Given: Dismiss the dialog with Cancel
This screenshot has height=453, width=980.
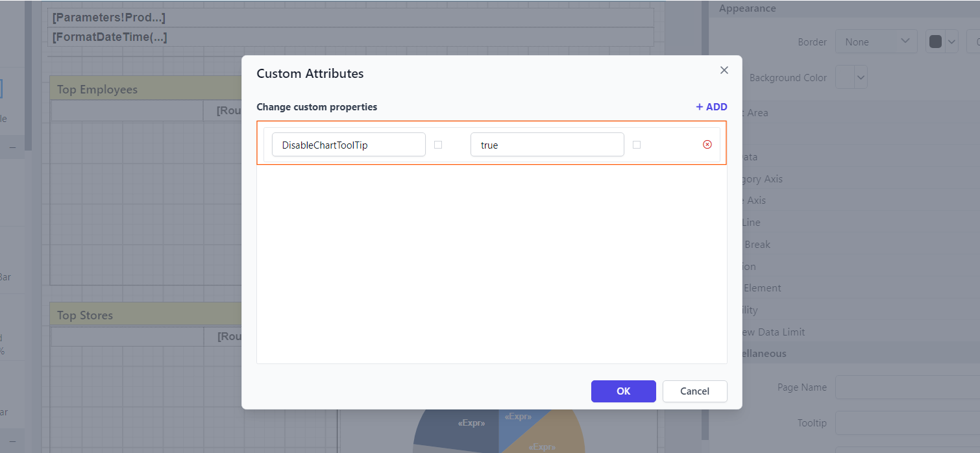Looking at the screenshot, I should click(x=694, y=391).
